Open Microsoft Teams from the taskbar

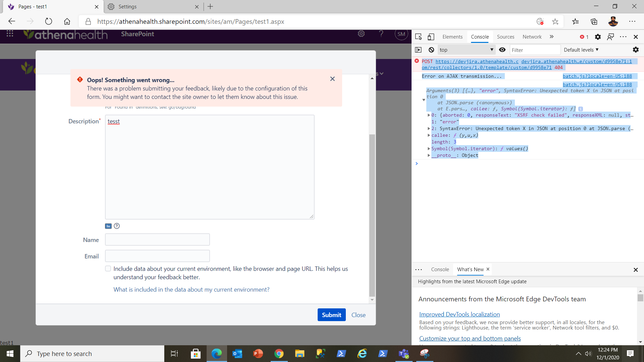click(404, 354)
